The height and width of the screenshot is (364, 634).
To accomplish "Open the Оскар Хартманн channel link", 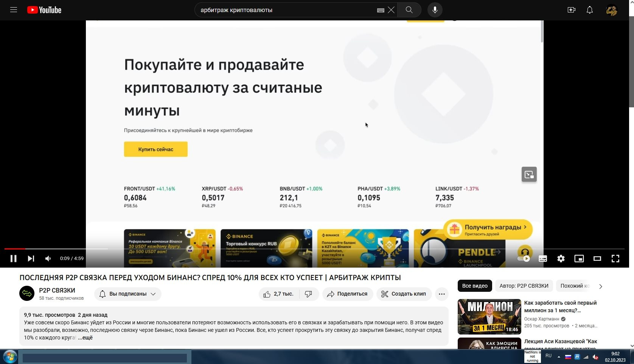I will (542, 319).
